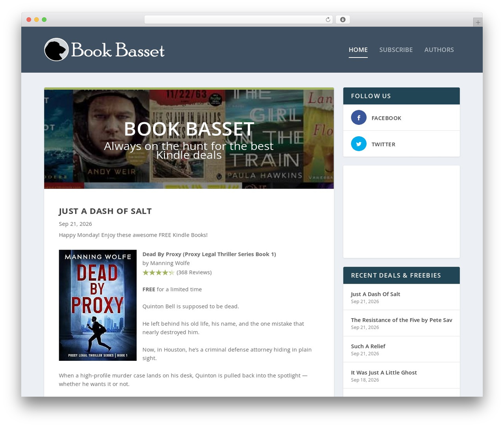Open the Twitter bird icon

pos(359,144)
